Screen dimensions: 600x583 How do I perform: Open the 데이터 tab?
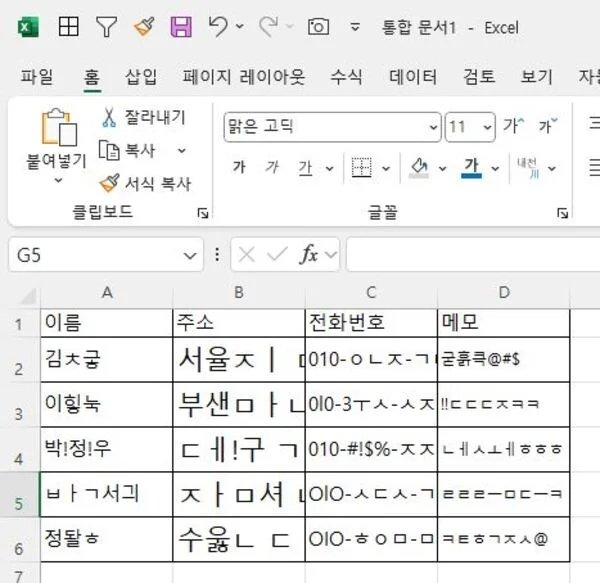412,77
